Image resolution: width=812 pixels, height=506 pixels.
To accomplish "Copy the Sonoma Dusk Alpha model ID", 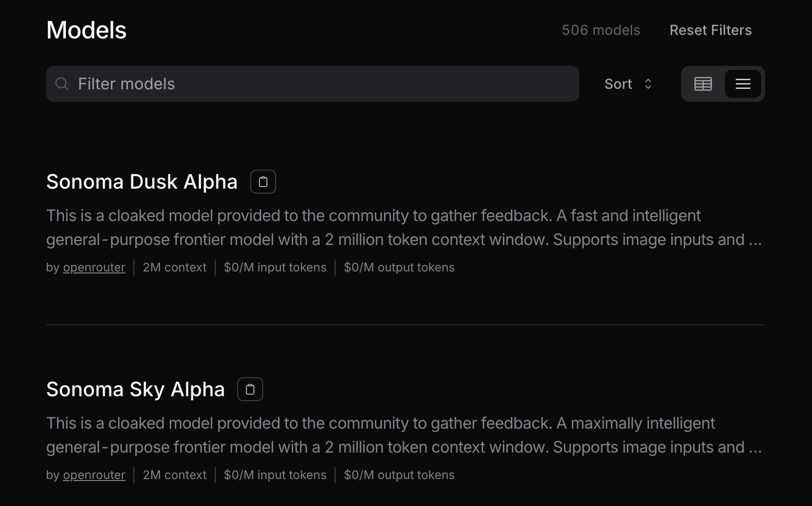I will (263, 182).
